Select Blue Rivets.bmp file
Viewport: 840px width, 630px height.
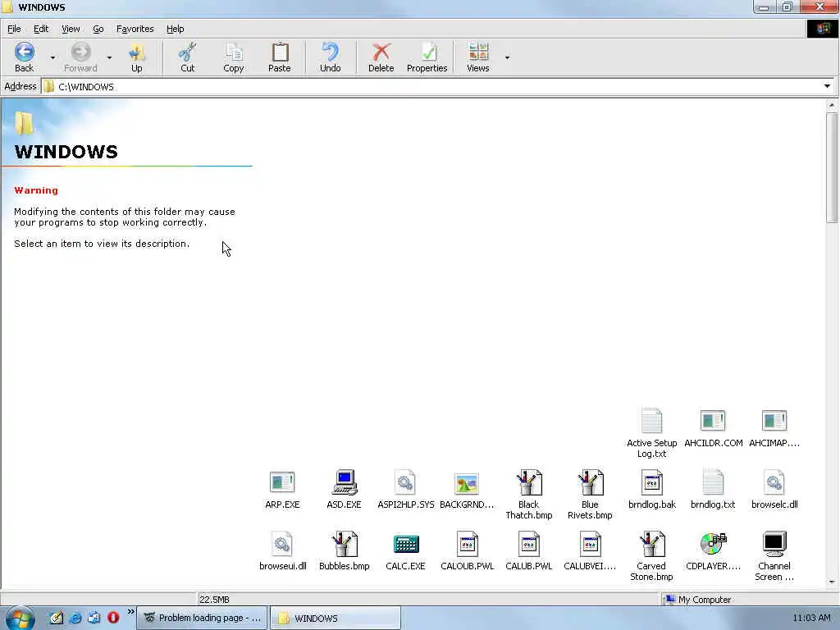[590, 495]
